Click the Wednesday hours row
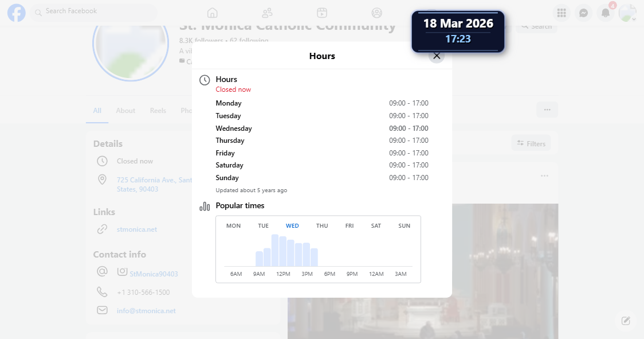 pos(322,128)
